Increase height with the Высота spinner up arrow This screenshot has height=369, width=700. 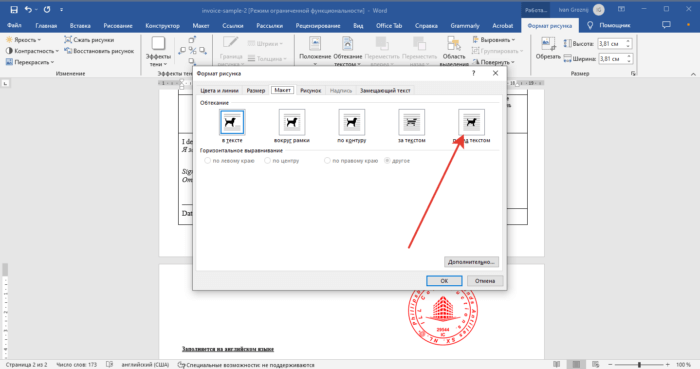click(x=628, y=41)
